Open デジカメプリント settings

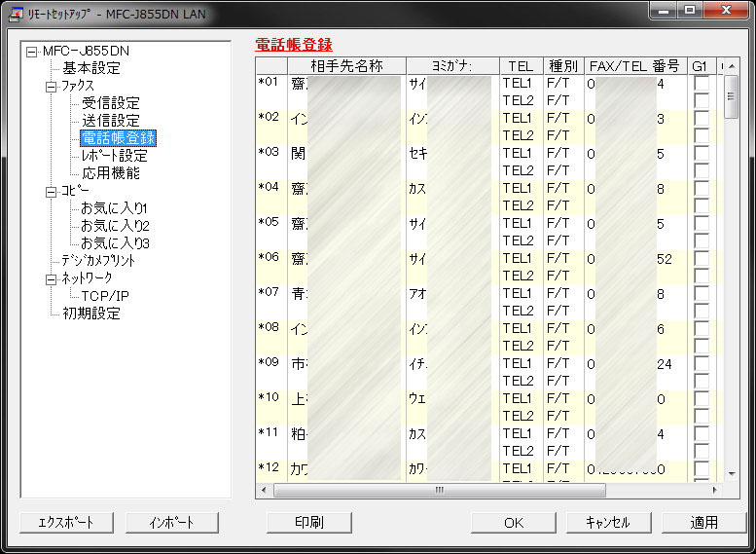98,261
